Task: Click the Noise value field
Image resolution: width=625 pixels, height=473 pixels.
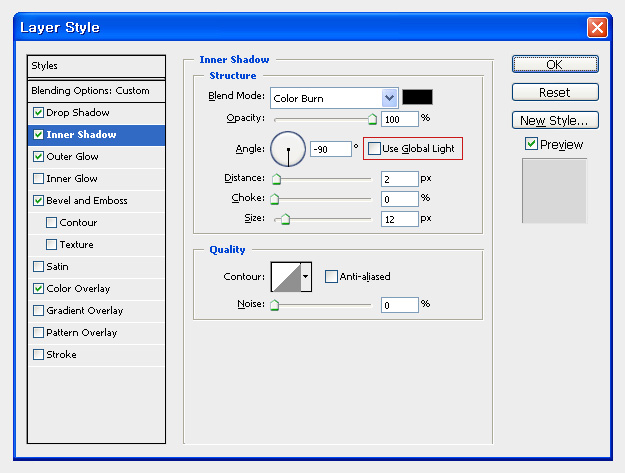Action: [400, 305]
